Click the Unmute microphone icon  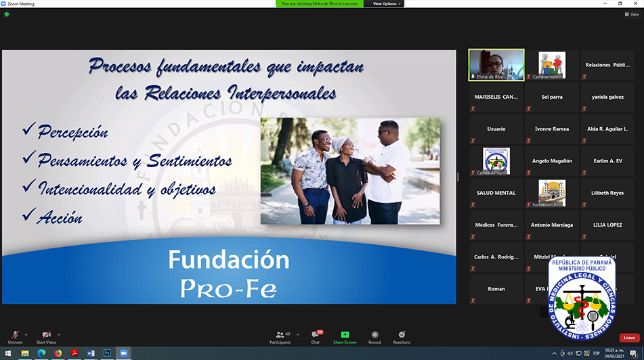(15, 335)
